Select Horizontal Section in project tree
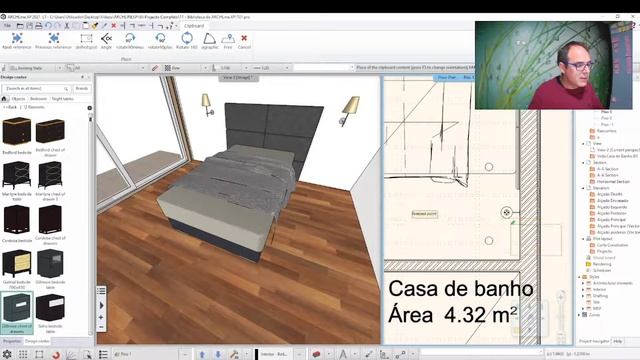This screenshot has width=640, height=360. click(613, 182)
